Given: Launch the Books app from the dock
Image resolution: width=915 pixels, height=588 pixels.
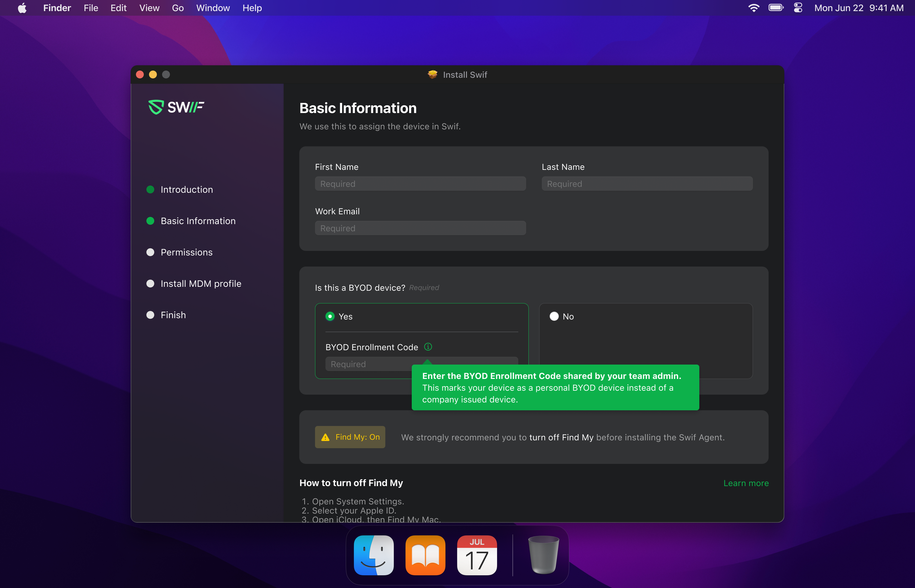Looking at the screenshot, I should [425, 555].
